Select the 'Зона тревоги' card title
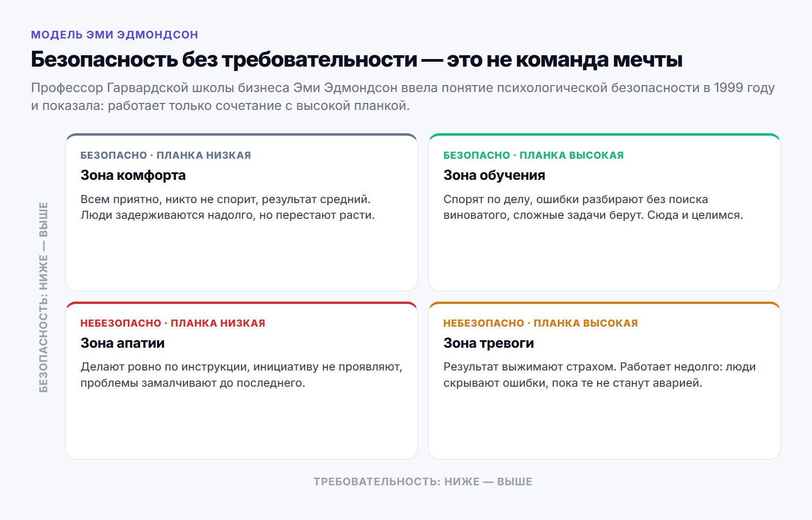 [489, 343]
